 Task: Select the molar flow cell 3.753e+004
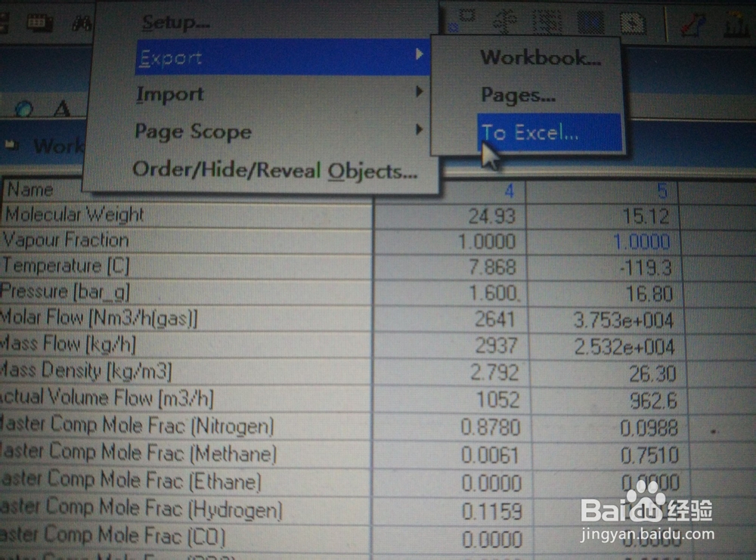pyautogui.click(x=624, y=320)
